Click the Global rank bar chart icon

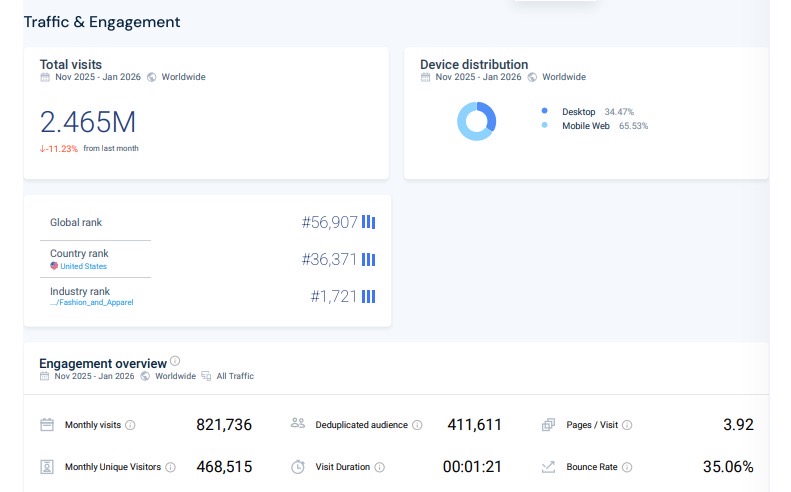[368, 222]
